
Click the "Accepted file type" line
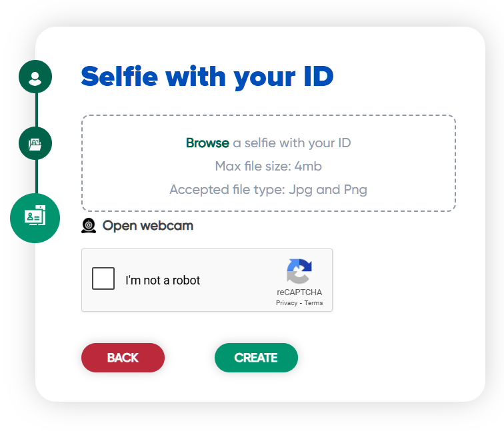coord(268,189)
